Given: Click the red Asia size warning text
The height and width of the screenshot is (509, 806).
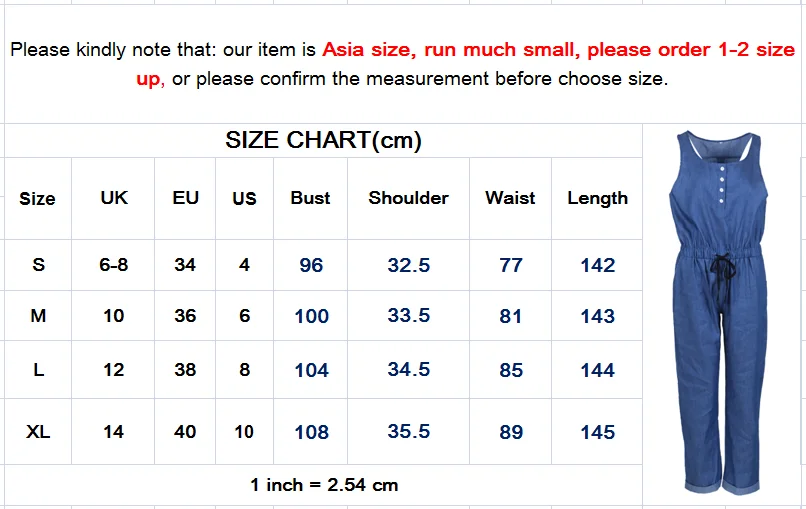Looking at the screenshot, I should pos(465,63).
